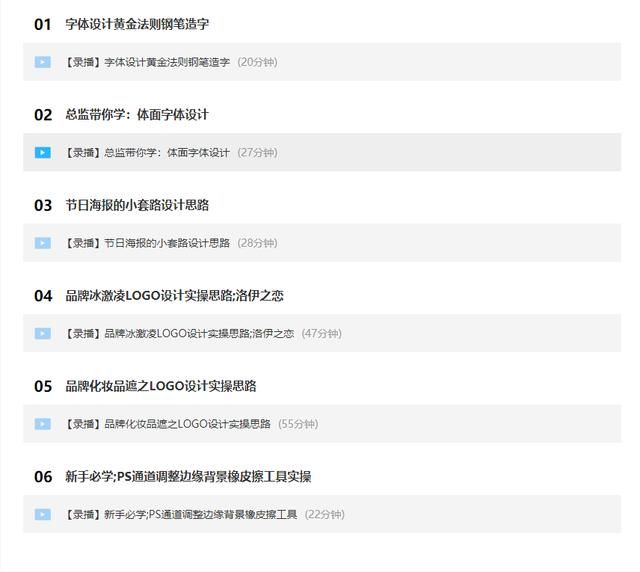Viewport: 640px width, 572px height.
Task: Click the play icon for 字体设计黄金法则钢笔造字 lesson
Action: [x=42, y=62]
